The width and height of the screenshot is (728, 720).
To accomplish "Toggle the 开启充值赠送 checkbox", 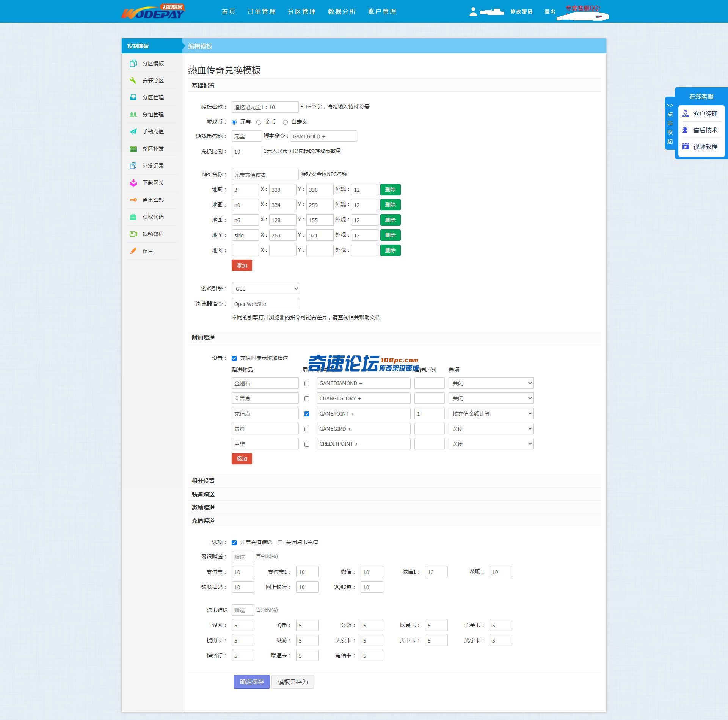I will coord(234,543).
